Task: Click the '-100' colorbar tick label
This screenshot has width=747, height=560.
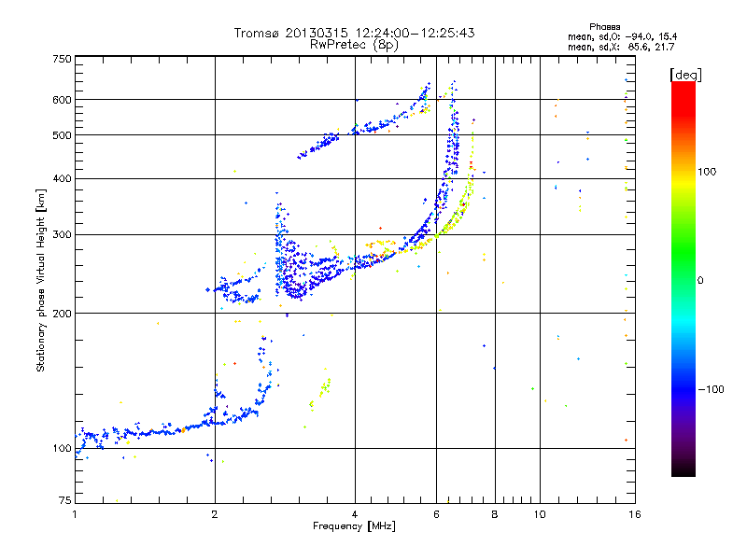Action: click(711, 389)
